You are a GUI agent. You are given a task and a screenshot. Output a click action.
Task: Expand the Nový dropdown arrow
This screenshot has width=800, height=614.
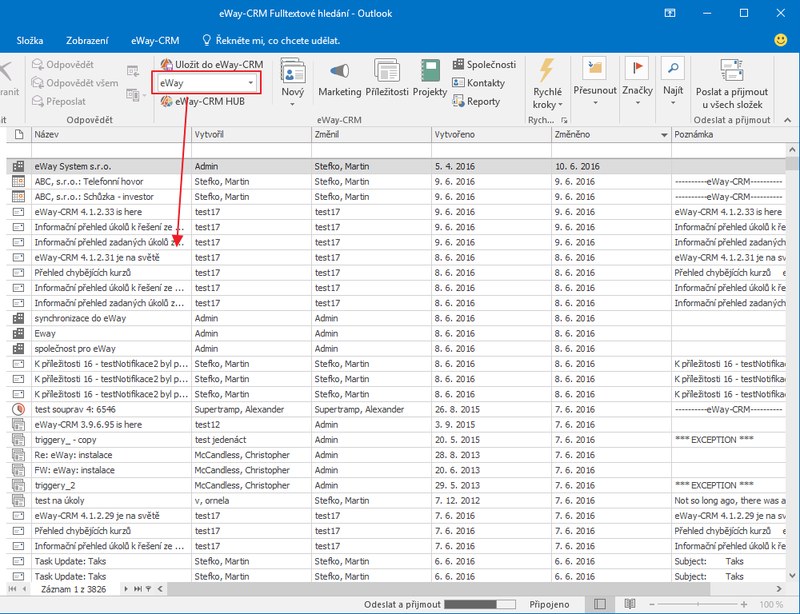click(292, 104)
